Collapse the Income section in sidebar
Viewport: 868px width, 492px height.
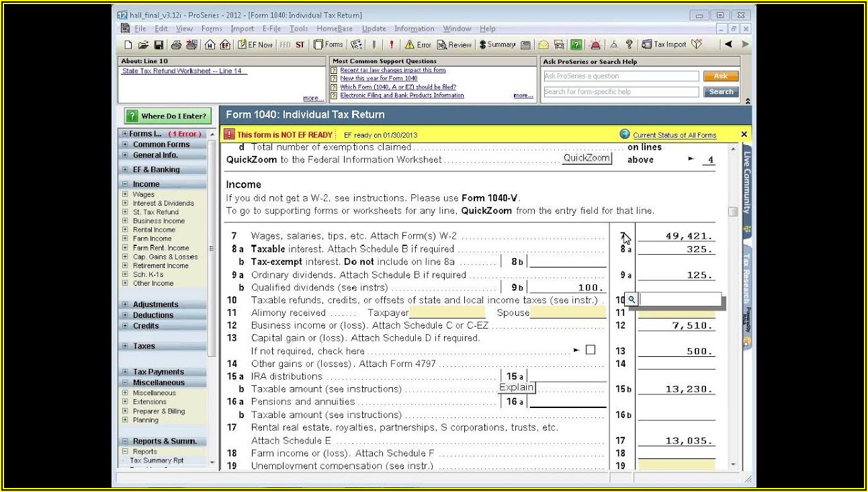(125, 184)
